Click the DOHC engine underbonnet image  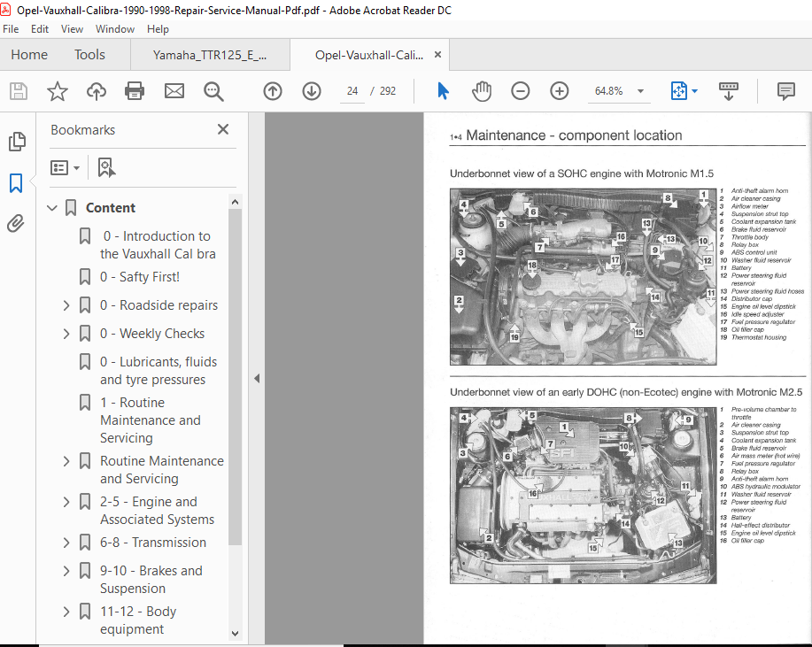584,496
